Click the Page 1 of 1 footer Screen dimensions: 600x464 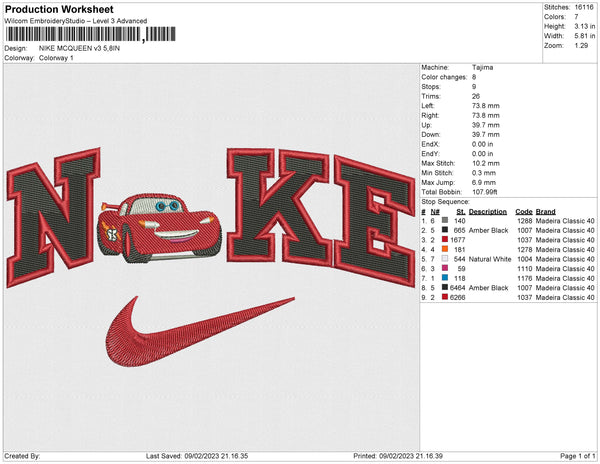[x=577, y=456]
